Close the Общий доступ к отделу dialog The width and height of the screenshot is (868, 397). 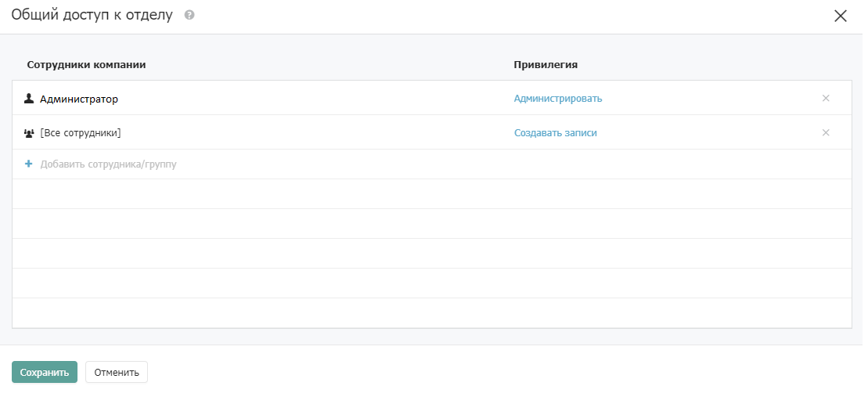[841, 16]
